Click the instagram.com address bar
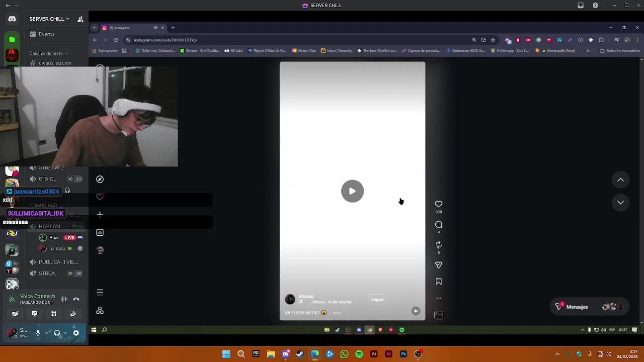Image resolution: width=644 pixels, height=362 pixels. pyautogui.click(x=297, y=40)
